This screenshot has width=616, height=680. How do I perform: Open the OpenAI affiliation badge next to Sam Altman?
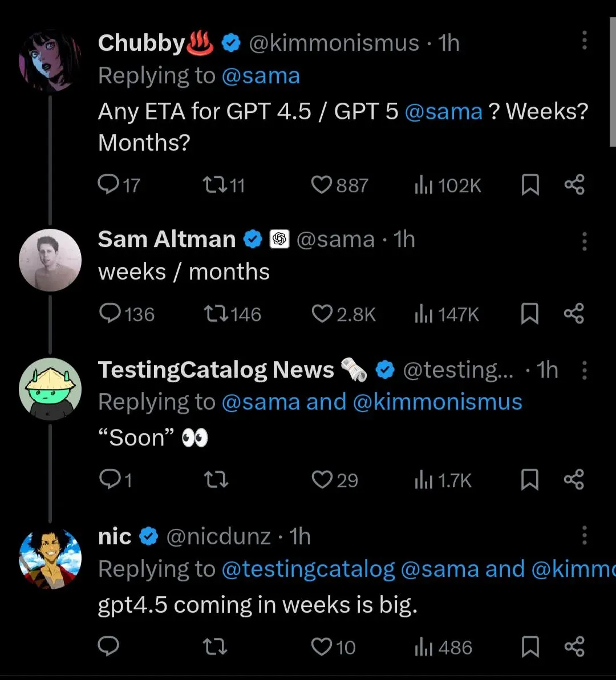tap(279, 240)
